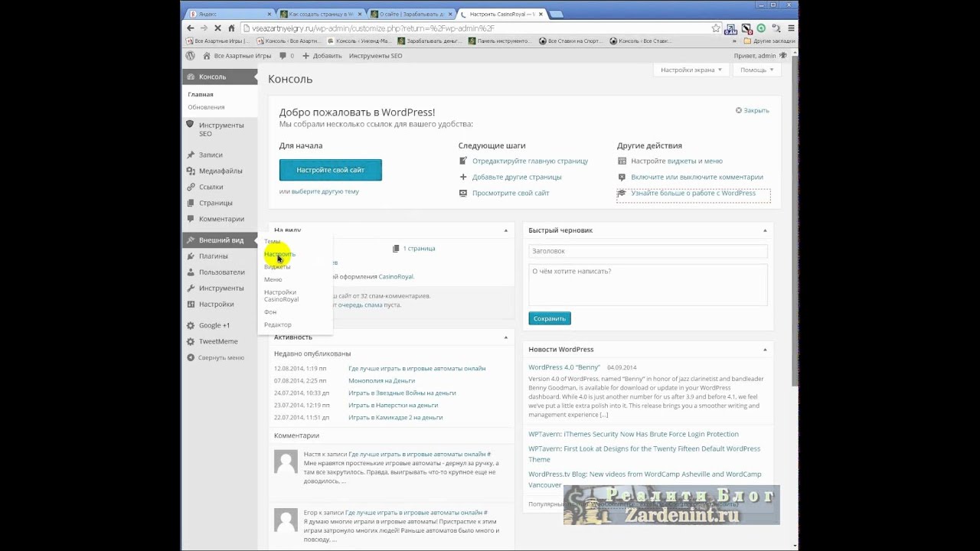Collapse the На виду widget arrow
The width and height of the screenshot is (980, 551).
505,230
